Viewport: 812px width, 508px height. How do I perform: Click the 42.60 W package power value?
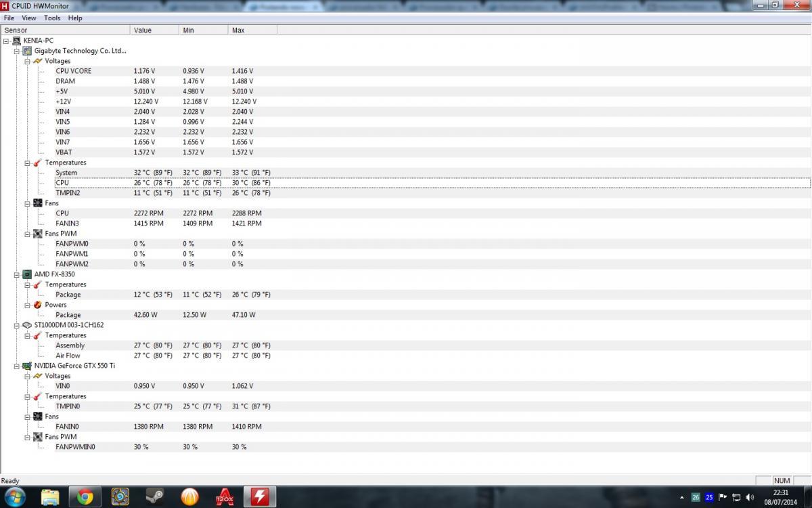145,315
